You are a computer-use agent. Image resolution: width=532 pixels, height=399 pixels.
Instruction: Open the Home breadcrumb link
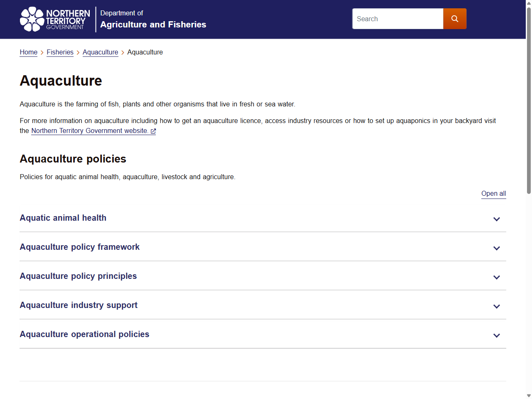pos(28,52)
